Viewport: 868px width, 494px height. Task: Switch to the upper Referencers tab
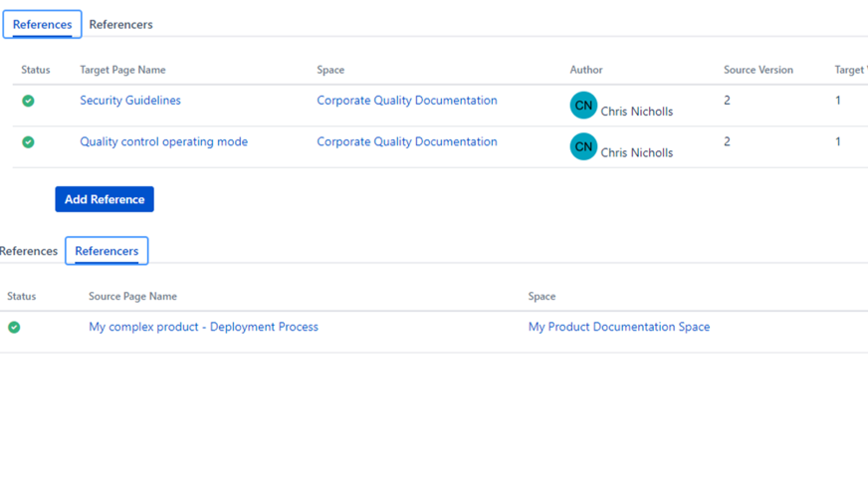click(120, 24)
